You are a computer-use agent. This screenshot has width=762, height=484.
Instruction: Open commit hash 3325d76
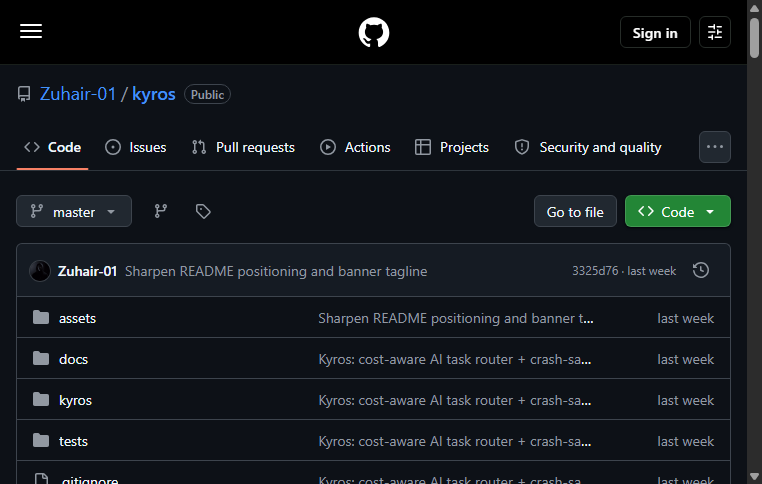pyautogui.click(x=595, y=271)
